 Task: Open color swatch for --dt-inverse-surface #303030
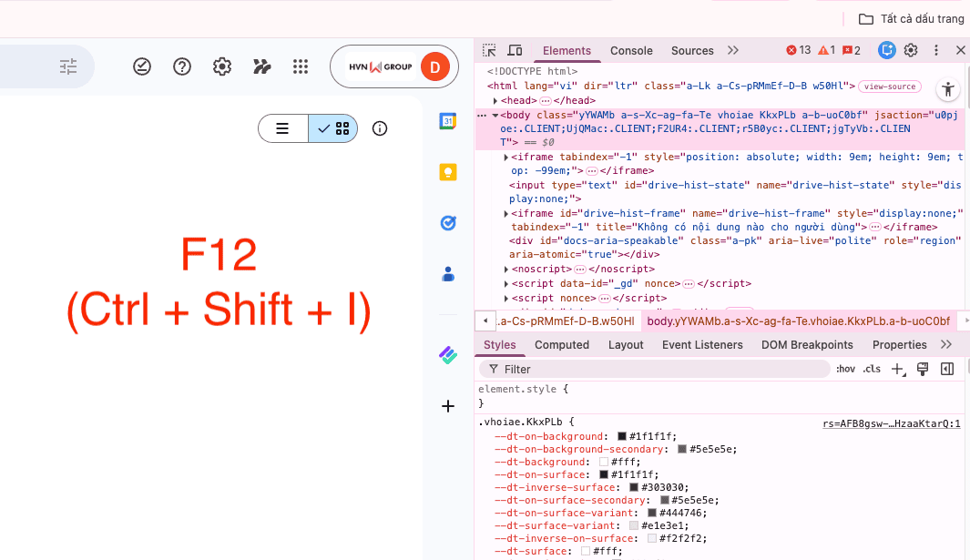click(634, 487)
